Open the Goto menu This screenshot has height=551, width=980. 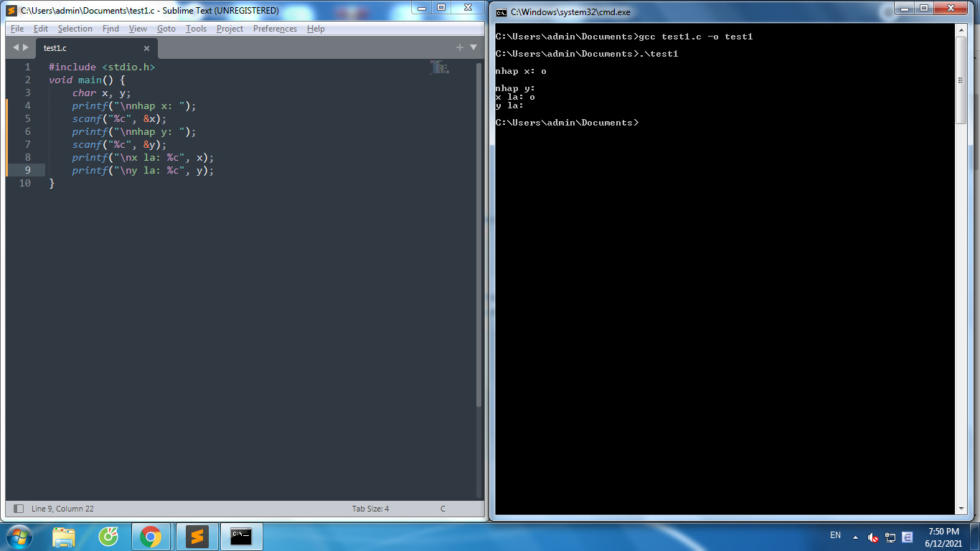[x=166, y=29]
